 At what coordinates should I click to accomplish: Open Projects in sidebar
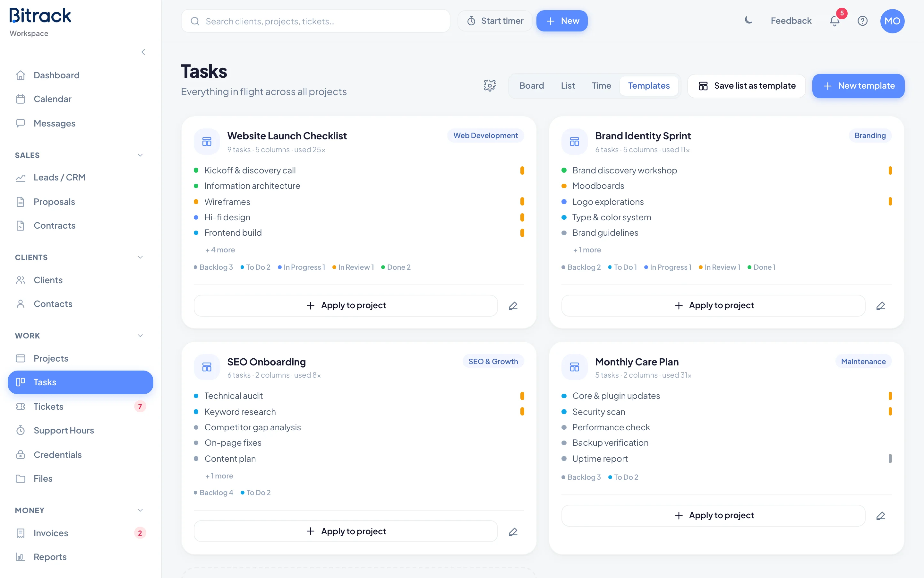[80, 358]
